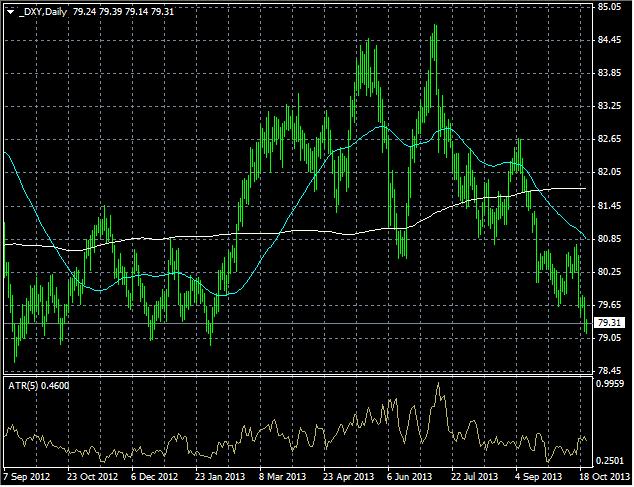Click the divider between chart and ATR panel
The image size is (634, 487).
click(296, 376)
